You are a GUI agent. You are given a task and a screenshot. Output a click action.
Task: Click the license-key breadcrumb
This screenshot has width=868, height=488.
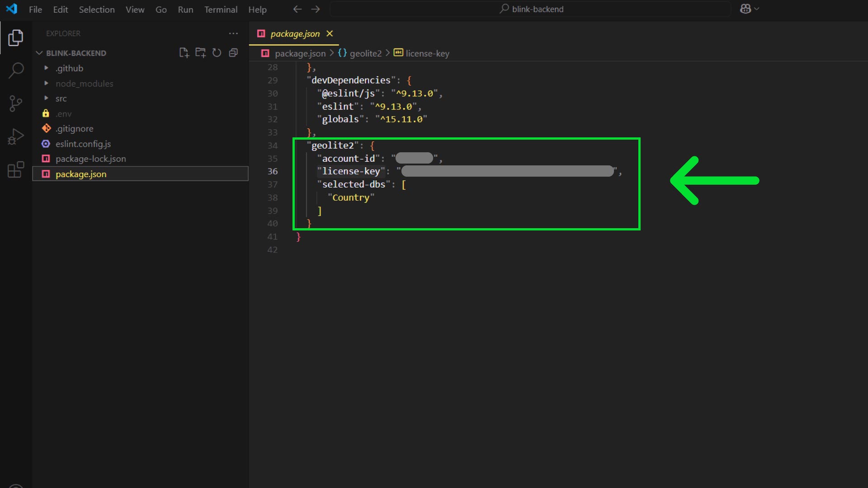(x=427, y=53)
